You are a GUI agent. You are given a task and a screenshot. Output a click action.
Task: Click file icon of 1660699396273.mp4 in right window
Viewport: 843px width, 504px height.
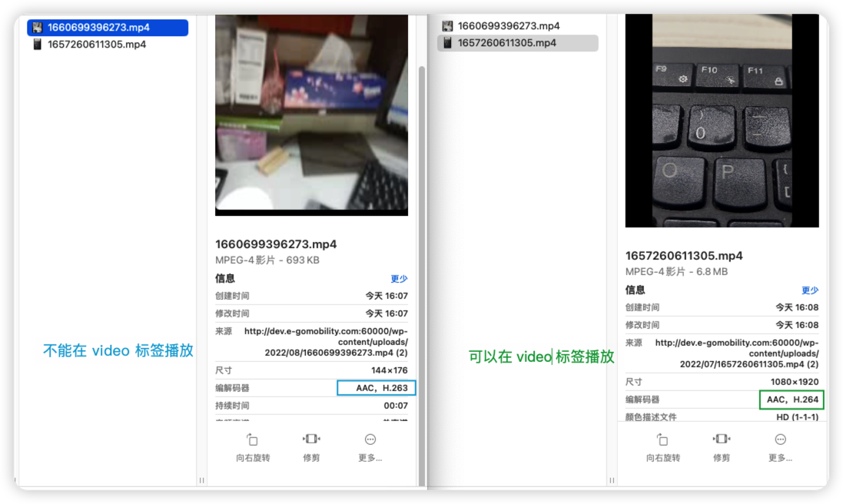click(447, 26)
